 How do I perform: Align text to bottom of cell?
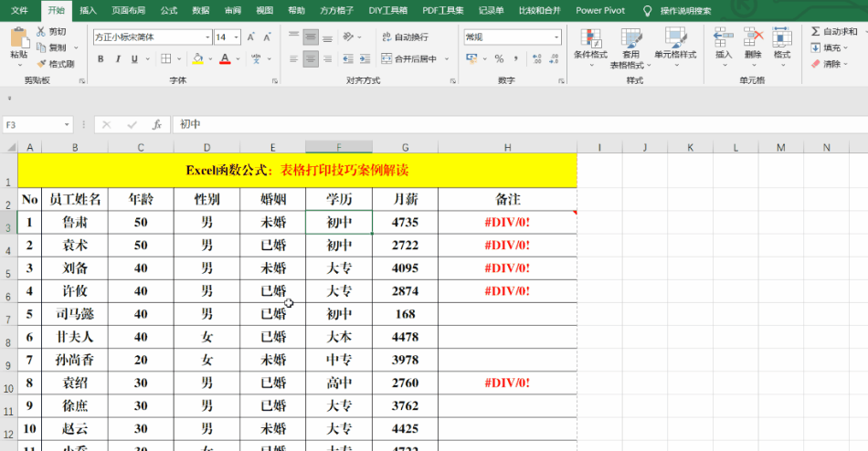pos(328,37)
